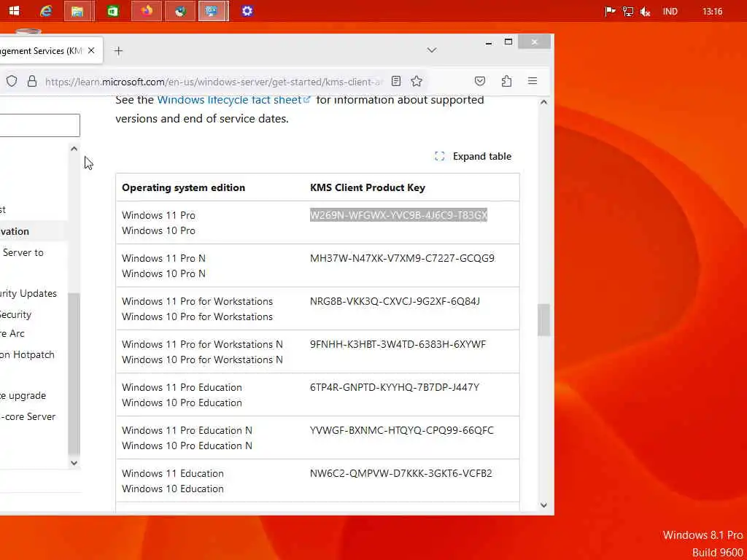Click 'Windows 11 Pro Education N' text
The width and height of the screenshot is (747, 560).
click(x=187, y=430)
